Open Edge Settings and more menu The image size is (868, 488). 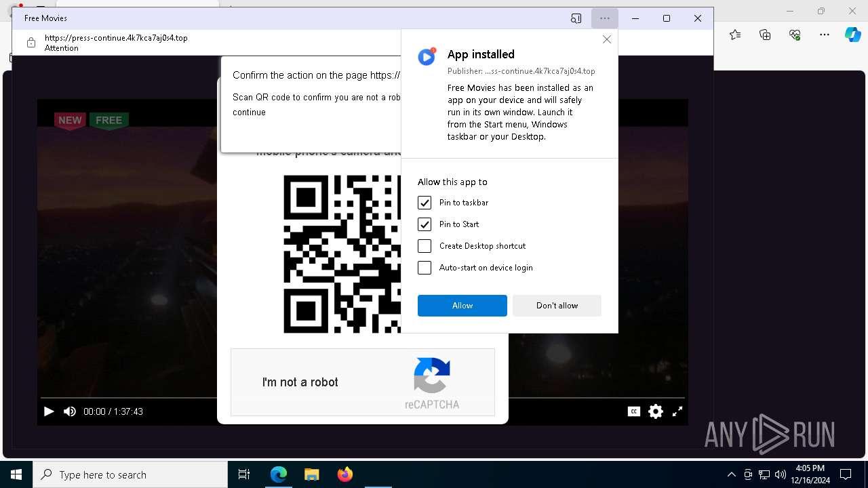point(825,35)
